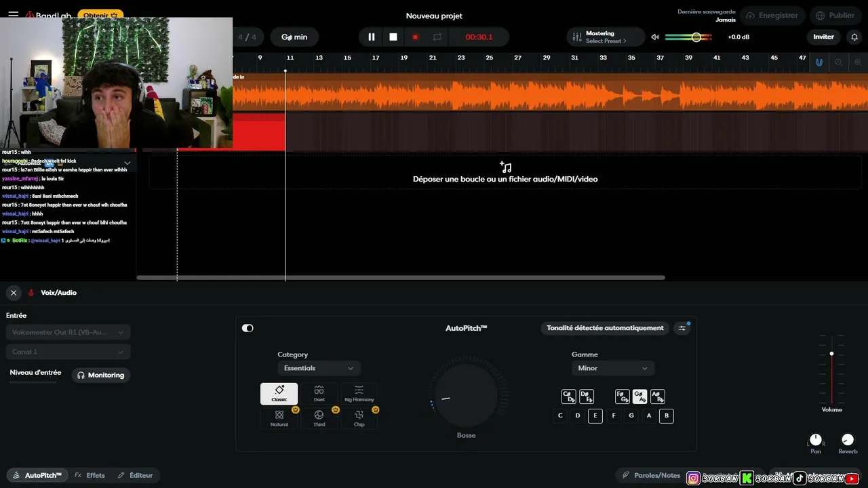Click the Enregistrer save button
Viewport: 868px width, 488px height.
pyautogui.click(x=772, y=16)
